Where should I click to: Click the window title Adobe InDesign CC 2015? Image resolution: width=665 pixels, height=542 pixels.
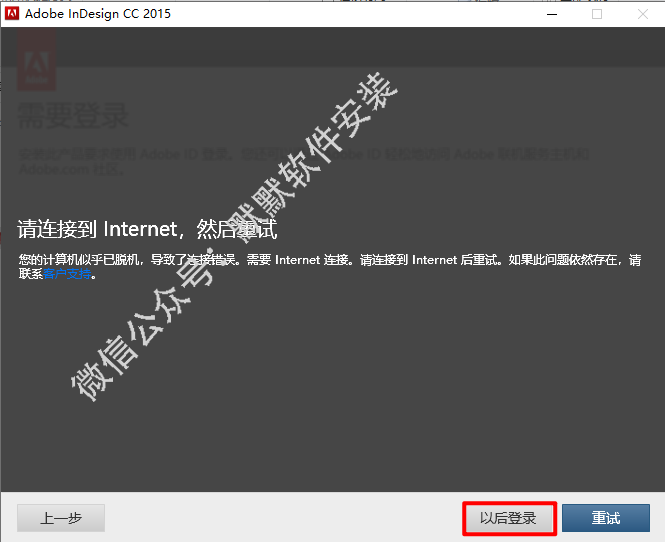point(98,14)
